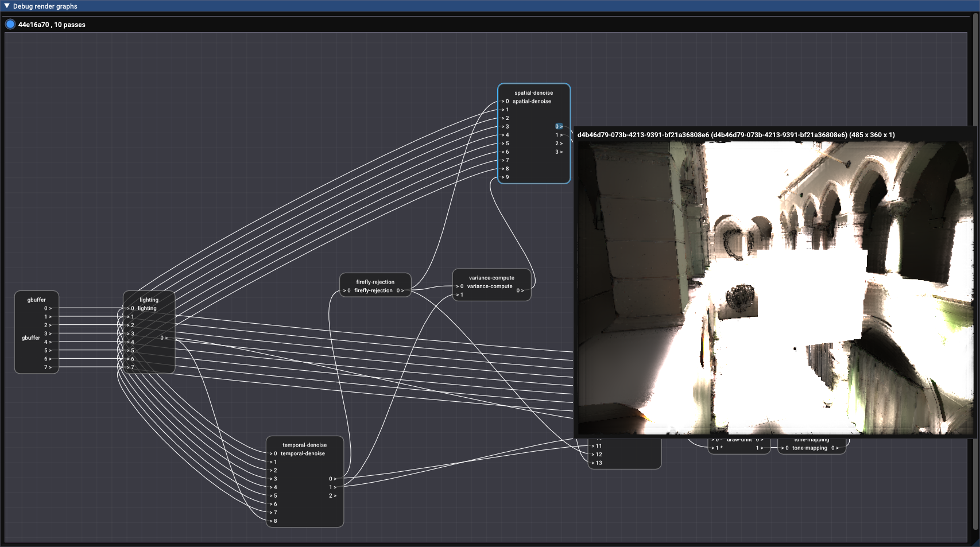Click spatial-denoise output pin 2

click(559, 143)
